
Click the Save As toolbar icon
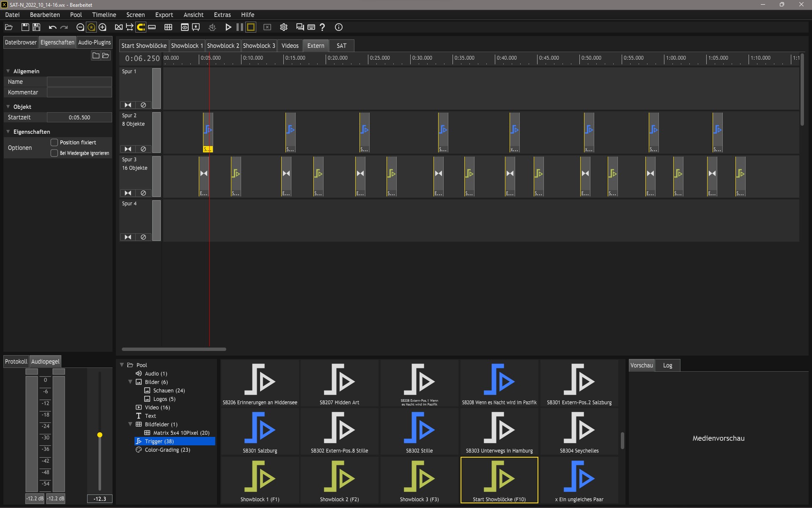[x=36, y=27]
